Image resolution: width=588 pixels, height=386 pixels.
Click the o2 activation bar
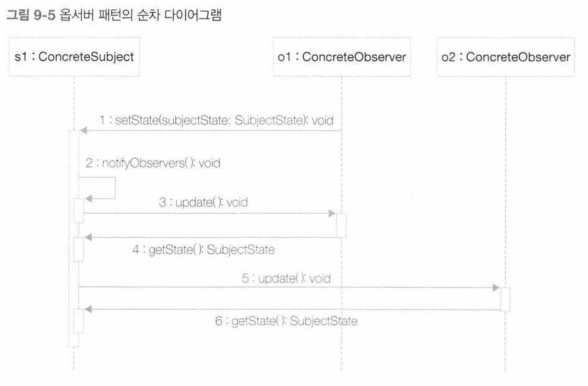coord(505,299)
